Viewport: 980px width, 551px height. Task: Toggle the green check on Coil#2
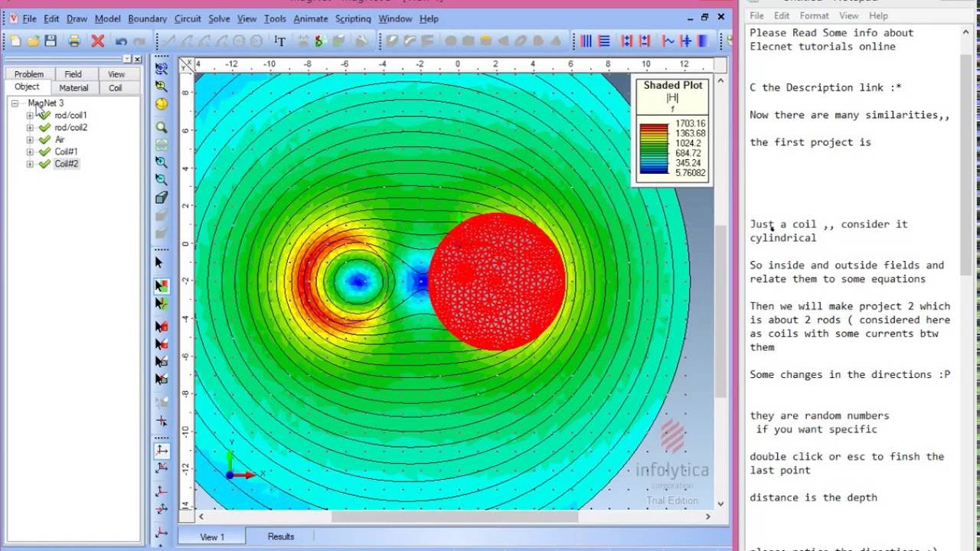click(44, 164)
